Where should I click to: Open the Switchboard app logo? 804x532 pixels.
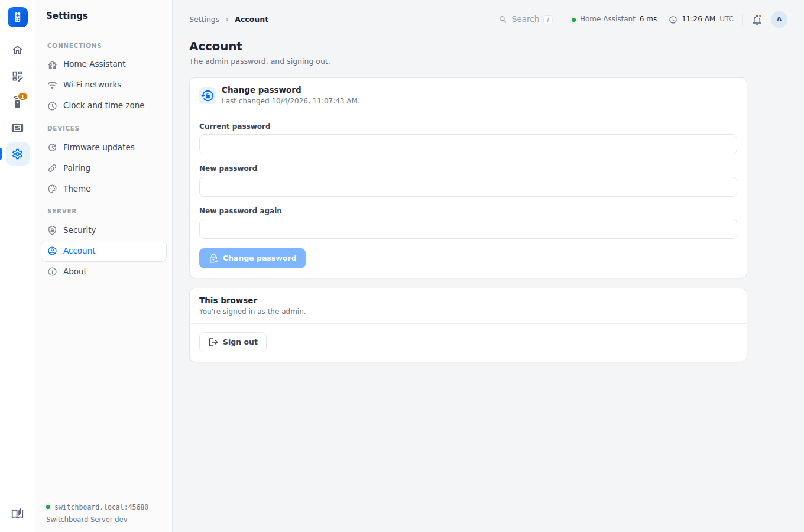[x=18, y=17]
